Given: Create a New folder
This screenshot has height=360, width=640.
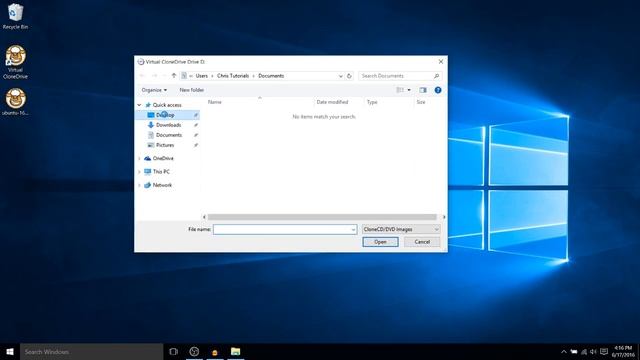Looking at the screenshot, I should coord(191,90).
